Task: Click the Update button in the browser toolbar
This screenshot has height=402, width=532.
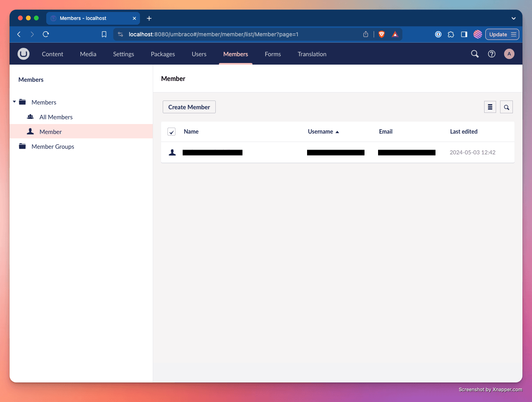Action: click(498, 34)
